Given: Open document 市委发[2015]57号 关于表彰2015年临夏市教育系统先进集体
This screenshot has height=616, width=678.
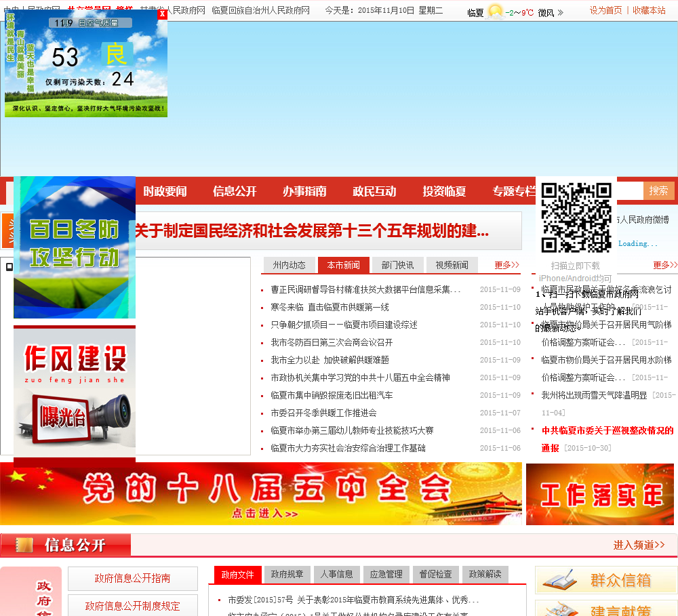Looking at the screenshot, I should coord(353,600).
